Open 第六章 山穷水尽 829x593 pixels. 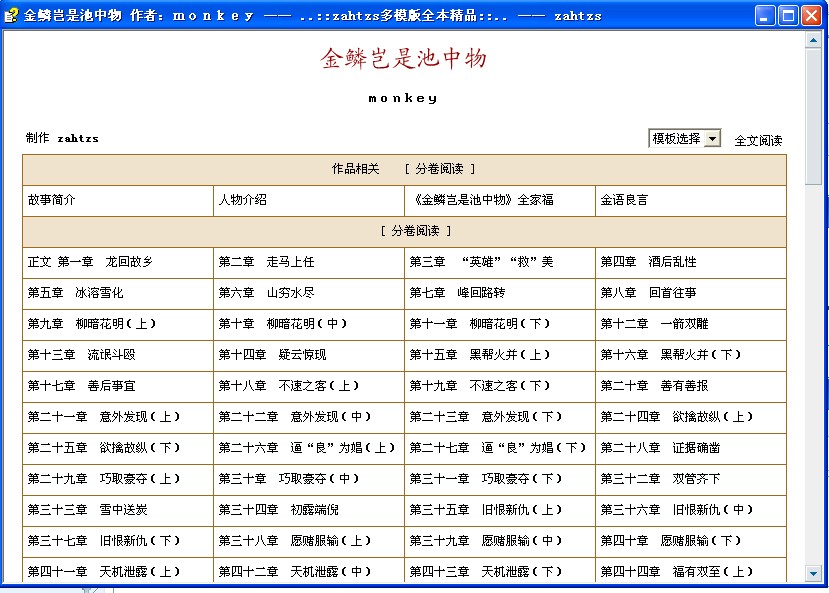click(x=266, y=293)
